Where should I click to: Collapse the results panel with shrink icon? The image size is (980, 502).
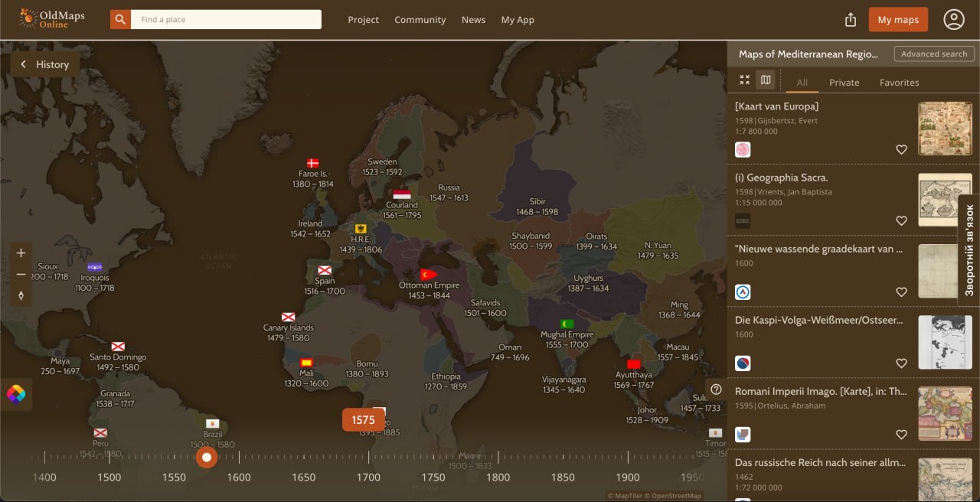click(744, 80)
